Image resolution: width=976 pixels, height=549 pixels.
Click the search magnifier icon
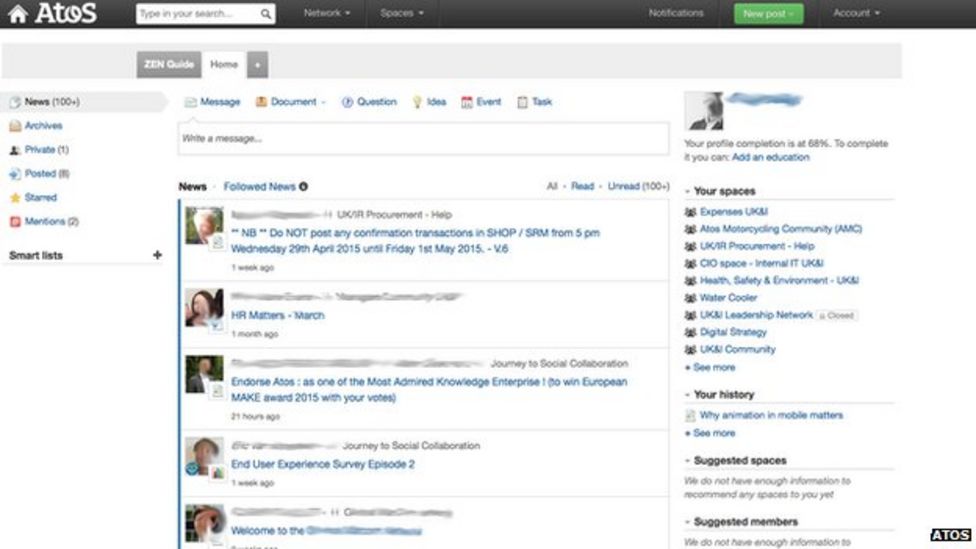(265, 14)
